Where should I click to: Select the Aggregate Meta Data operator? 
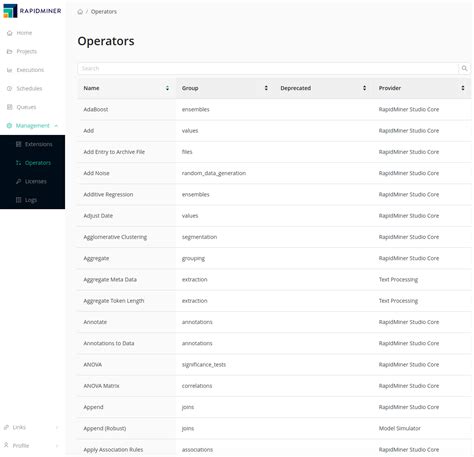pyautogui.click(x=110, y=280)
